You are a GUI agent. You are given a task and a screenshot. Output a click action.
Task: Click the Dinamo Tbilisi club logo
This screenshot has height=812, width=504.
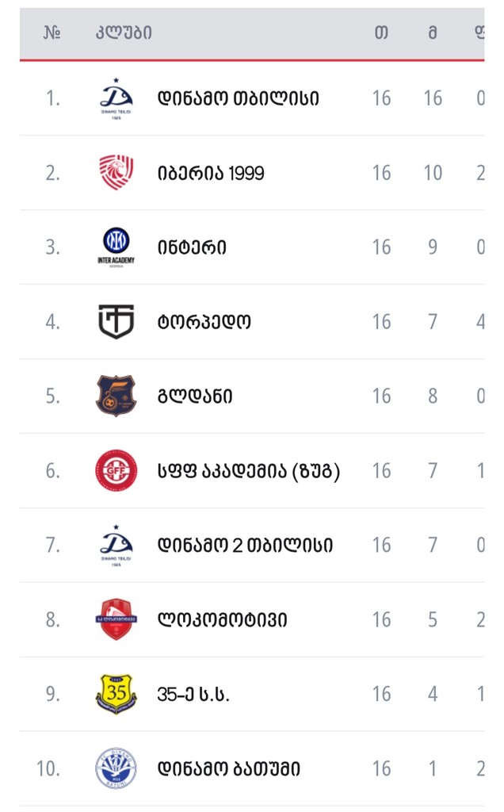(116, 98)
